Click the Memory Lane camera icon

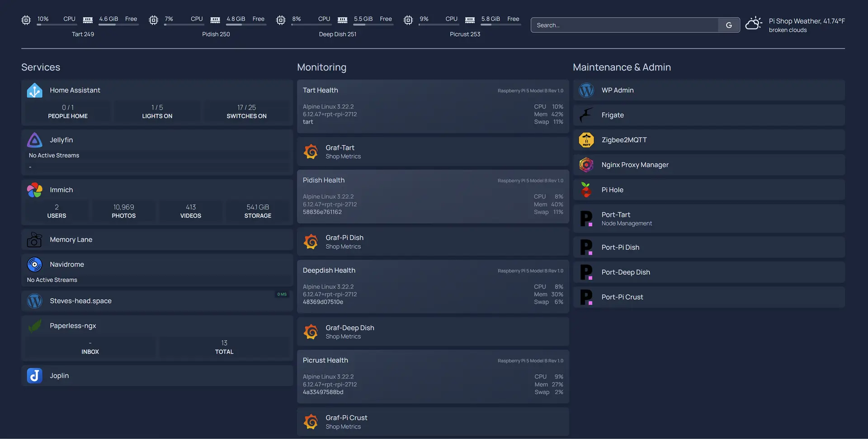[34, 240]
